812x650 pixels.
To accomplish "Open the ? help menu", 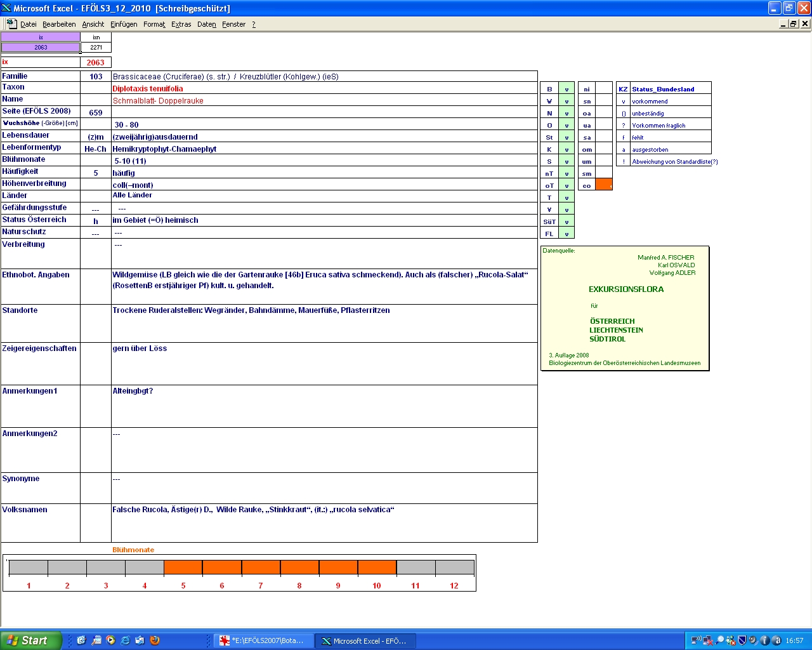I will (254, 24).
